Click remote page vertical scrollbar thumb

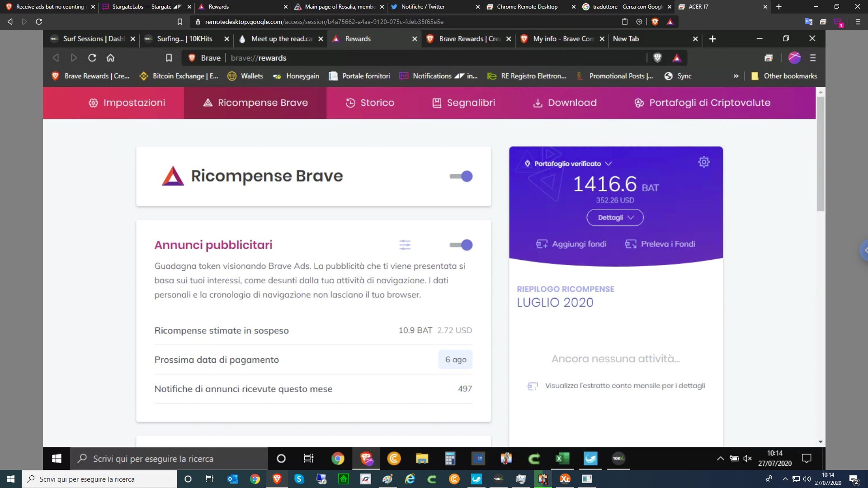821,154
